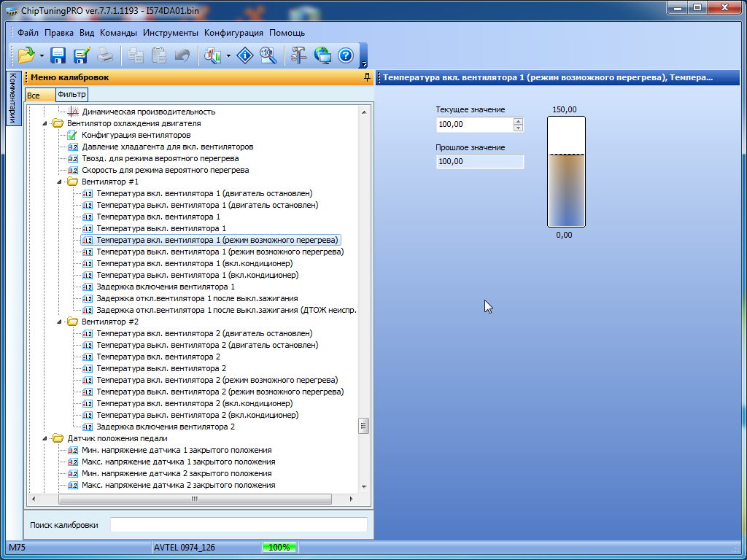Toggle the pin on Меню калибровок panel

coord(367,77)
